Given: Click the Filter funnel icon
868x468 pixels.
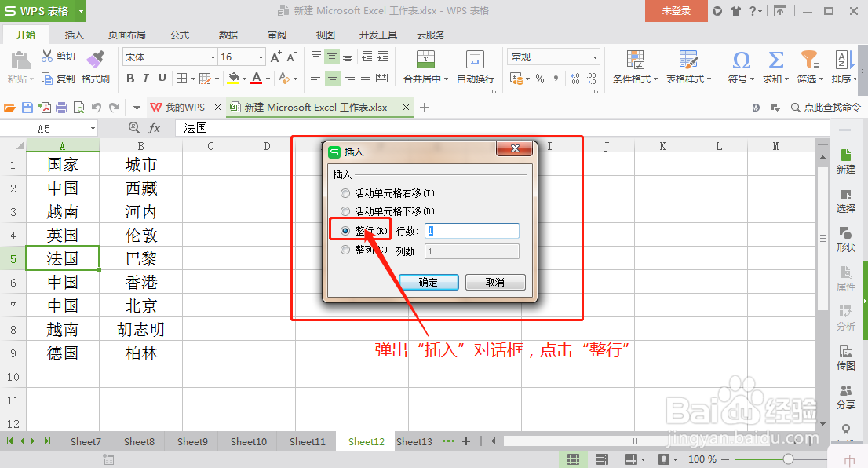Looking at the screenshot, I should pos(809,59).
